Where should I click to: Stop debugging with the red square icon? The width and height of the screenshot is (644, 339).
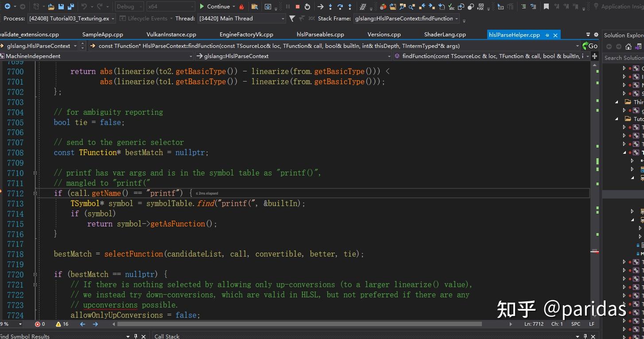pyautogui.click(x=298, y=7)
